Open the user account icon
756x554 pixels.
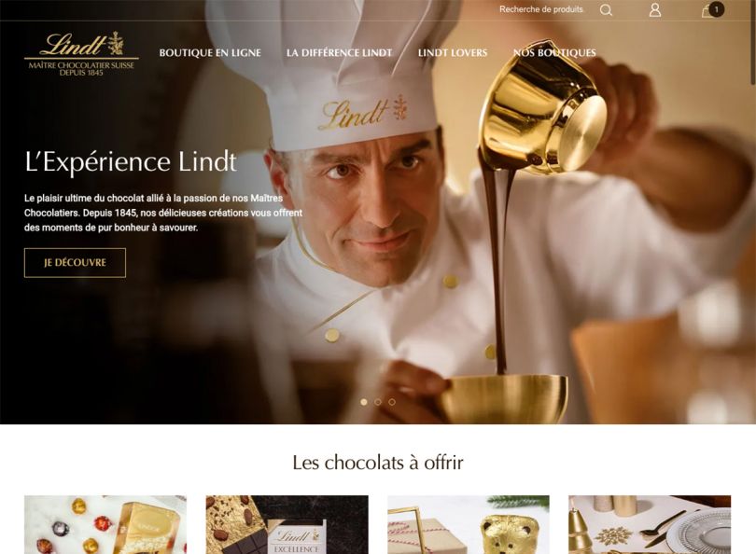[x=655, y=10]
